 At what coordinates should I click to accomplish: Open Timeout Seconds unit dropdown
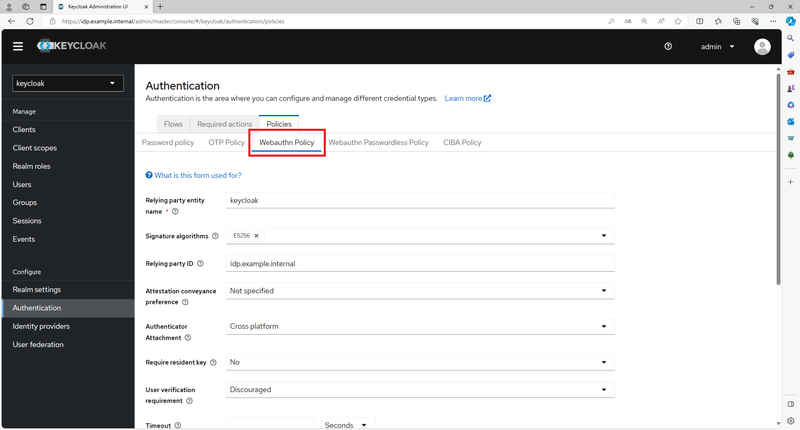click(x=347, y=424)
